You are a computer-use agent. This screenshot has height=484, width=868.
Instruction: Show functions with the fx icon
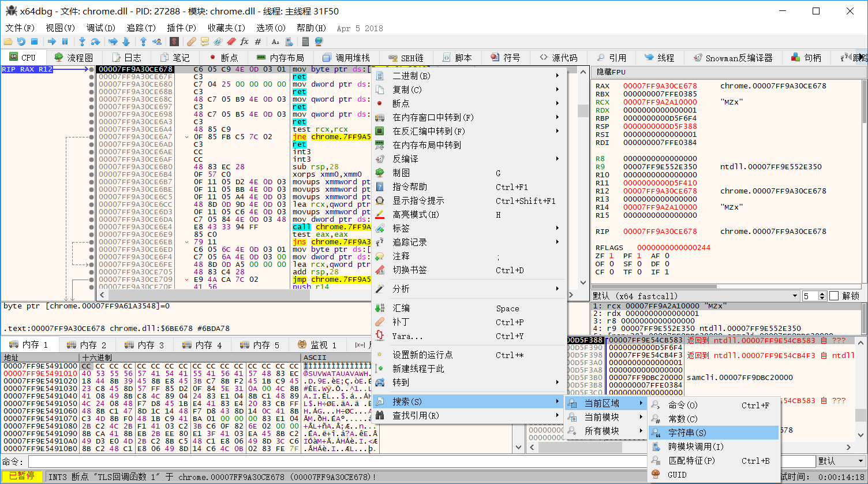245,42
